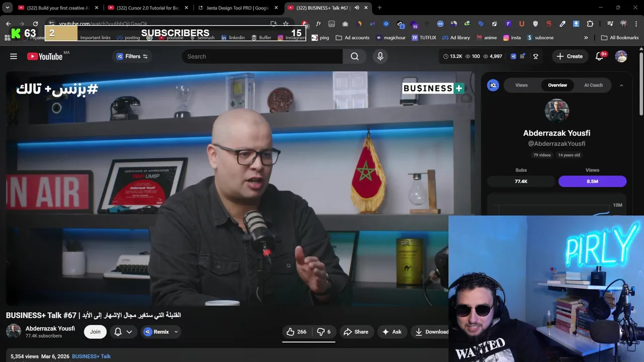The image size is (644, 362).
Task: Click the camera screenshot extension icon
Action: 345,24
